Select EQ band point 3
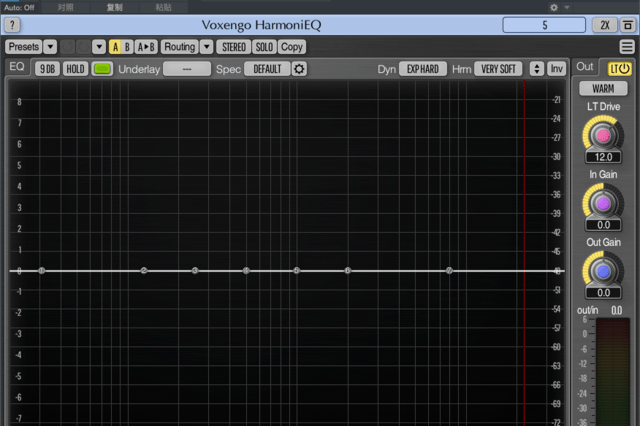 [x=195, y=271]
